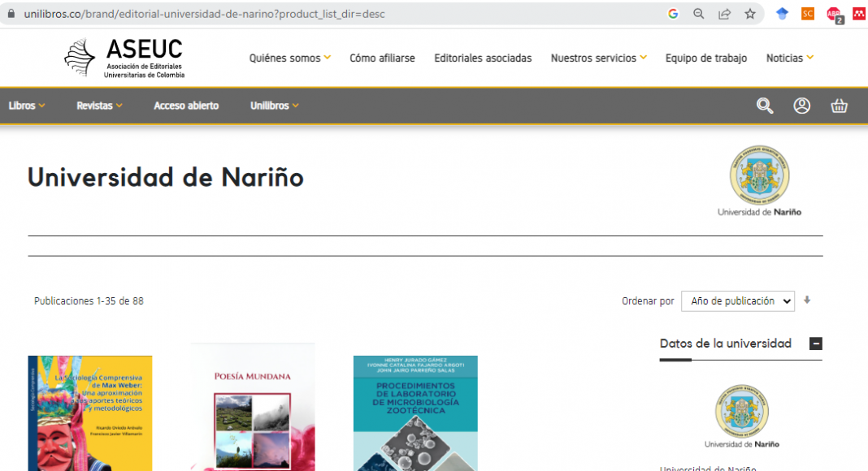The image size is (868, 471).
Task: Open the Max Weber sociology book cover
Action: click(x=90, y=413)
